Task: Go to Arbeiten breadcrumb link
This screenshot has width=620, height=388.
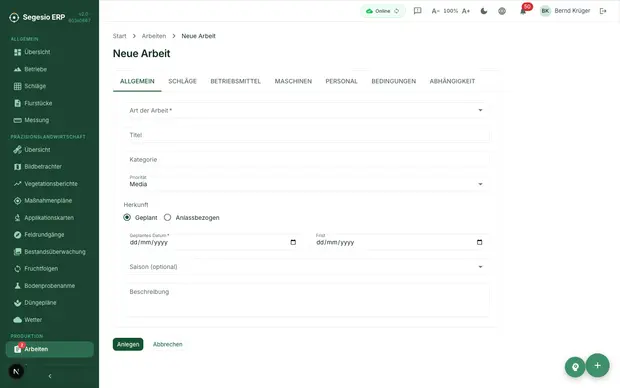Action: tap(154, 36)
